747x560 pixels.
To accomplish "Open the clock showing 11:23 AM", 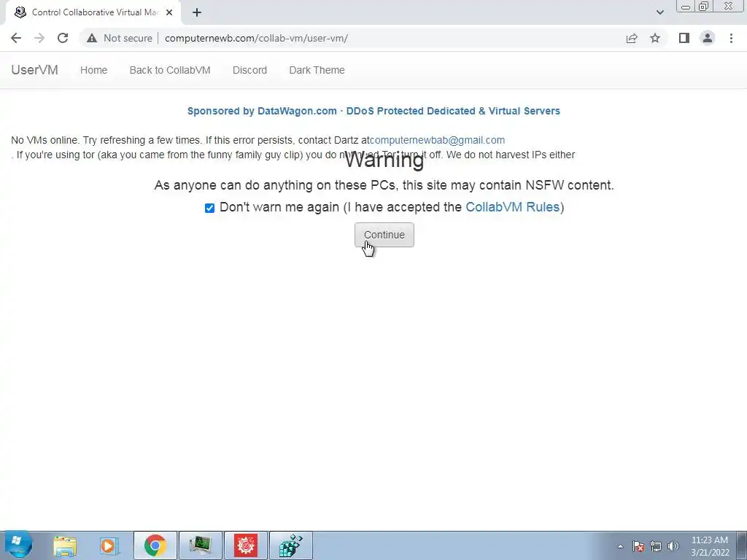I will tap(710, 546).
